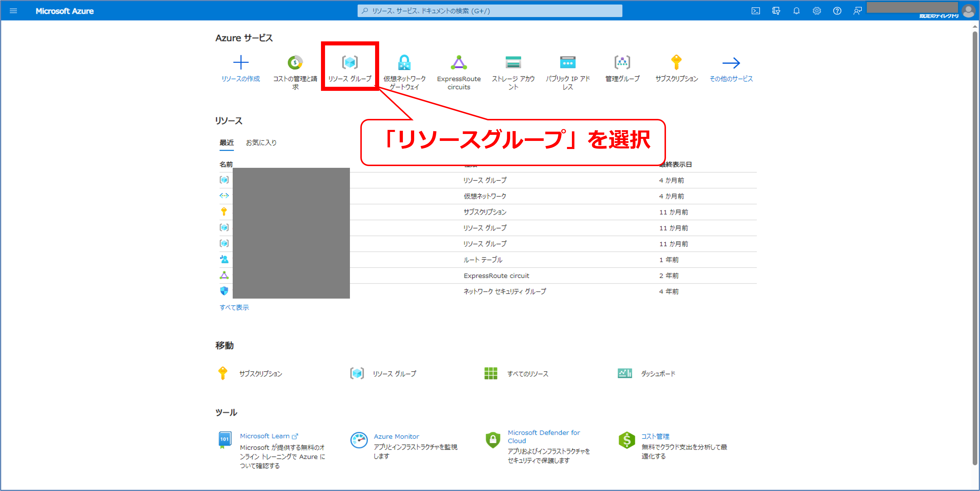Open Dashboard (ダッシュボード) under Navigate (移動)
This screenshot has width=980, height=491.
[x=658, y=374]
